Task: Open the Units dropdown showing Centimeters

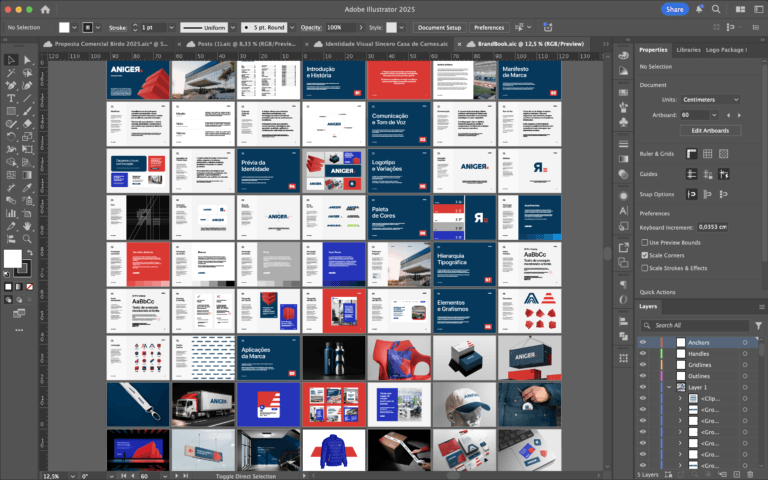Action: pos(709,100)
